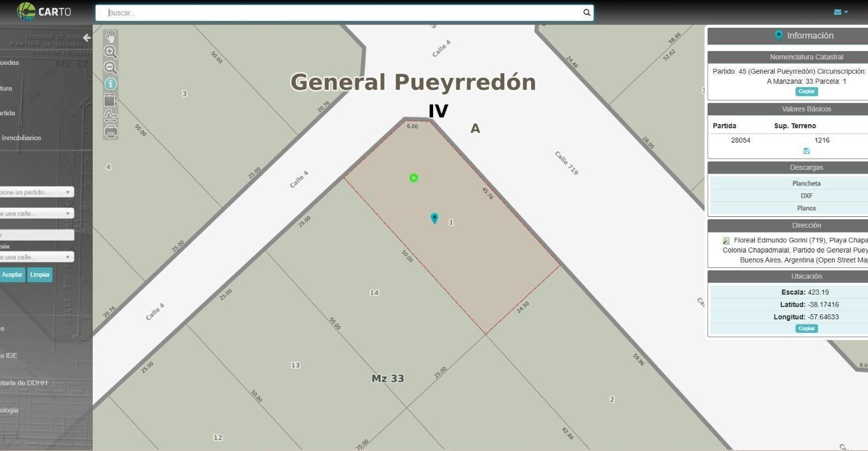Click the General Pueyrredón map label
This screenshot has height=451, width=868.
[413, 82]
